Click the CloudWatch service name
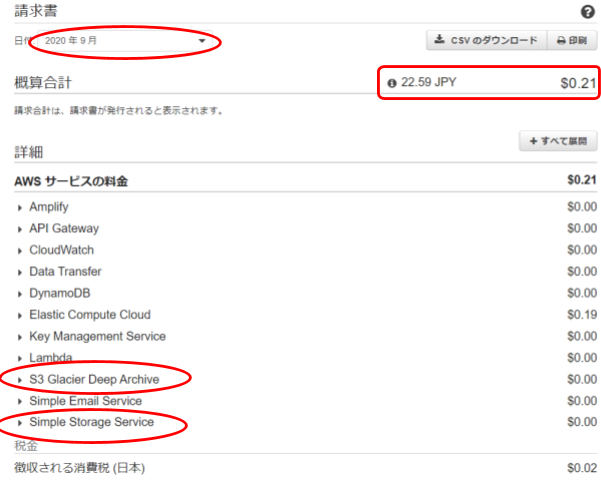601x483 pixels. 61,250
